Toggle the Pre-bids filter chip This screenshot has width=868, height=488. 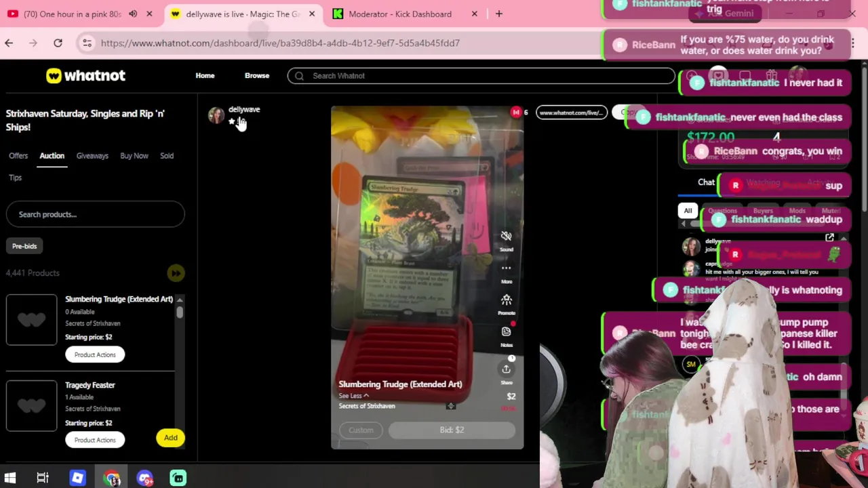(24, 246)
